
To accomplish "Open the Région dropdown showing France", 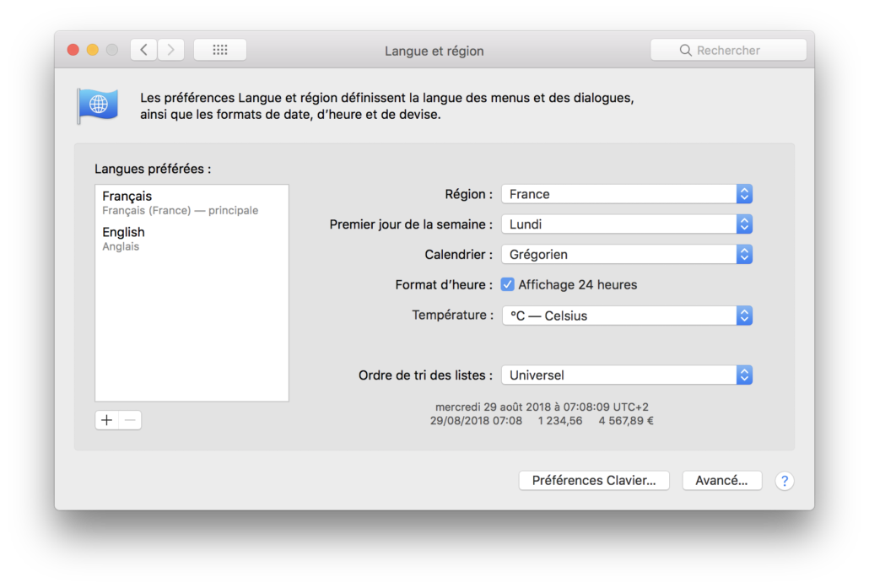I will pyautogui.click(x=626, y=194).
